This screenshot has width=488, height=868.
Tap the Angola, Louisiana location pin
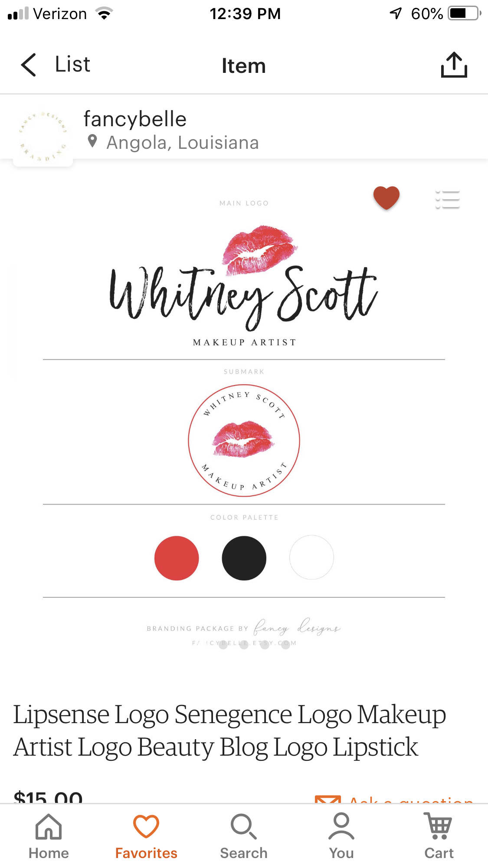point(92,141)
